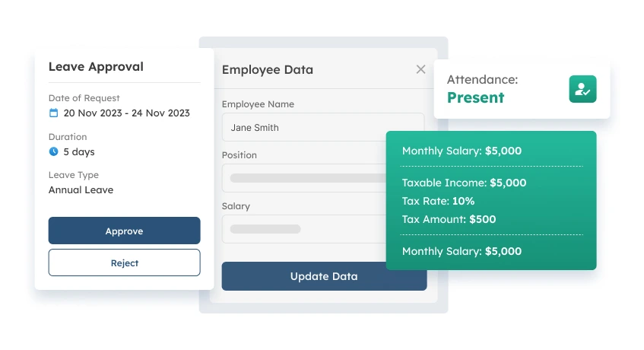Viewport: 644px width, 350px height.
Task: Click the Tax Amount: $500 line
Action: [449, 219]
